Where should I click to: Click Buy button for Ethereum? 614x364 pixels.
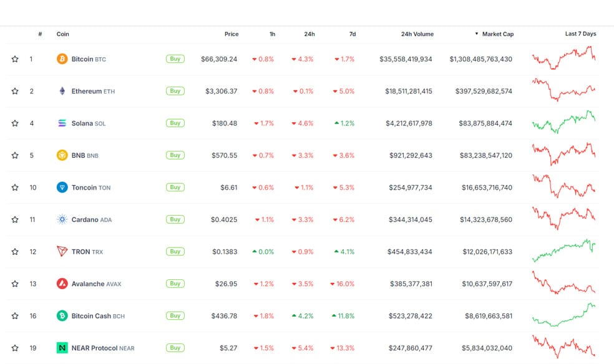click(175, 91)
